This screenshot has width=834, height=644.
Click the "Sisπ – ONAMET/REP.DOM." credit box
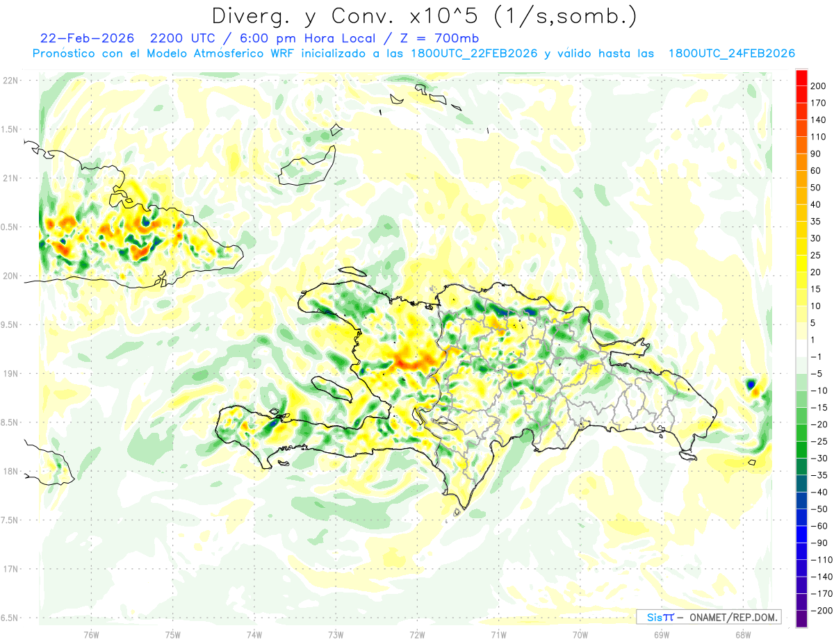(708, 617)
